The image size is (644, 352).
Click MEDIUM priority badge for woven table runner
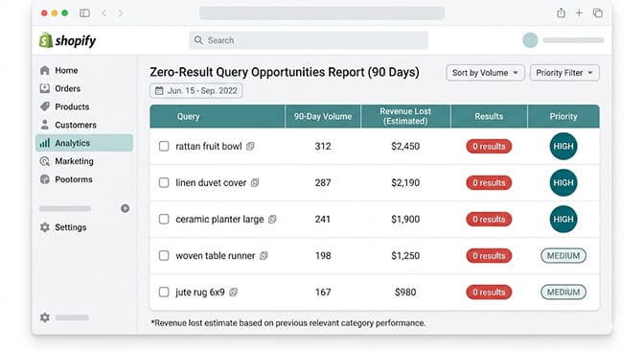(x=563, y=256)
